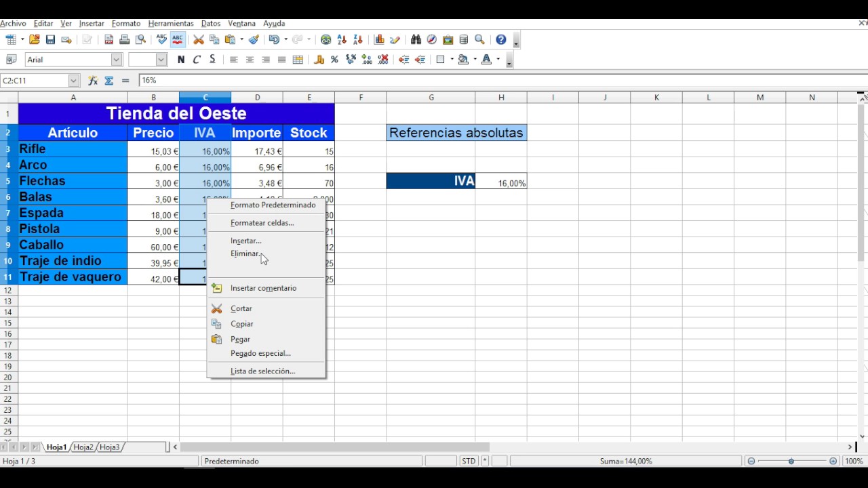Center cell text horizontally
Image resolution: width=868 pixels, height=488 pixels.
250,60
